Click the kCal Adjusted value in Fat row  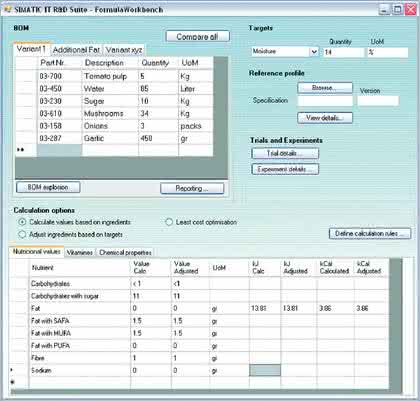point(371,308)
